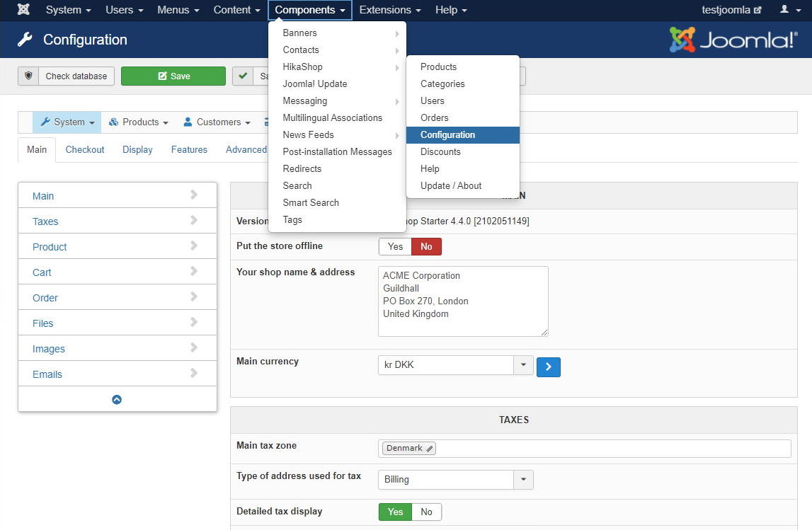Choose Orders from HikaShop submenu
The height and width of the screenshot is (530, 812).
pos(463,118)
